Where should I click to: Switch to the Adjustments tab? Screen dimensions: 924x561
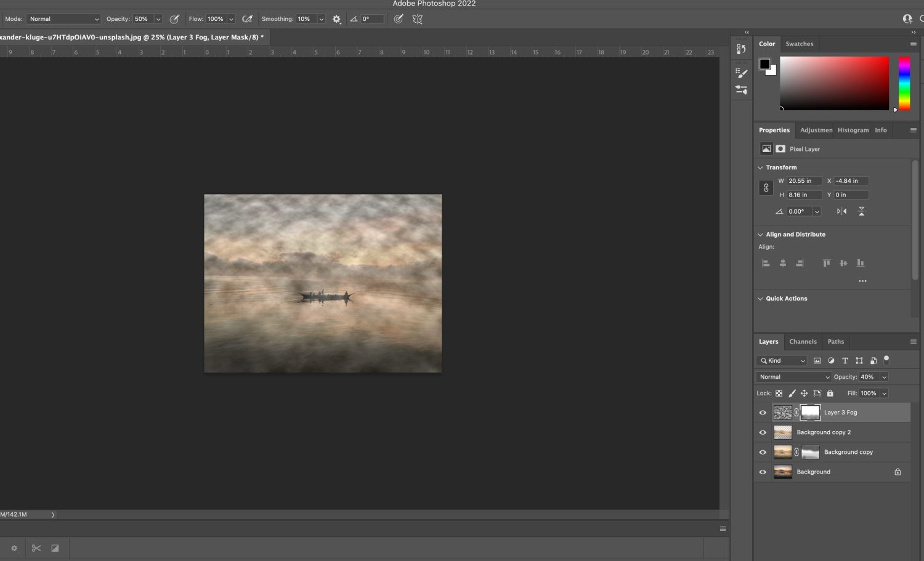click(816, 130)
